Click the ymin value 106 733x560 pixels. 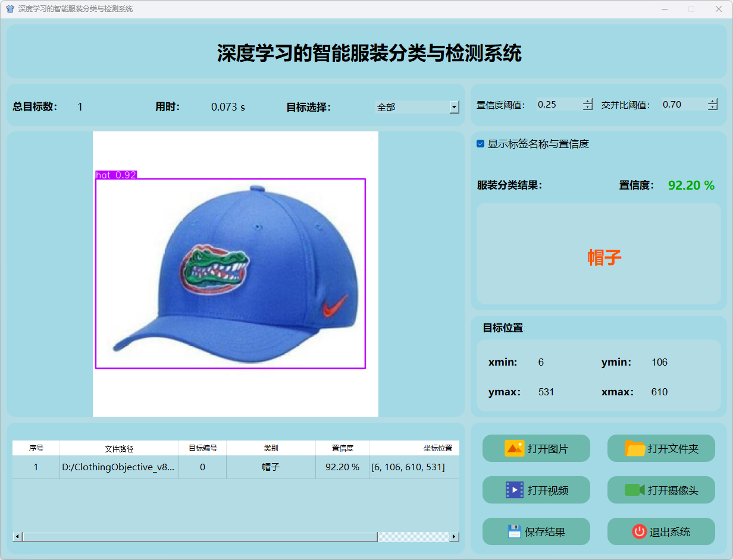click(659, 362)
